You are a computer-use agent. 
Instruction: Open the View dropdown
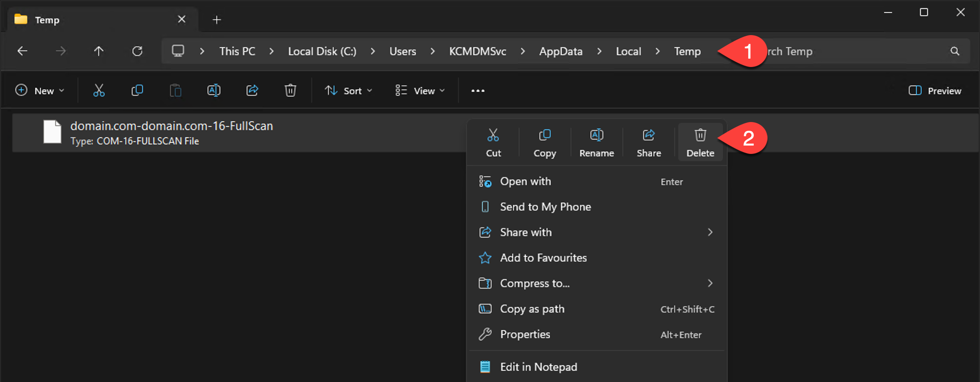pos(420,91)
